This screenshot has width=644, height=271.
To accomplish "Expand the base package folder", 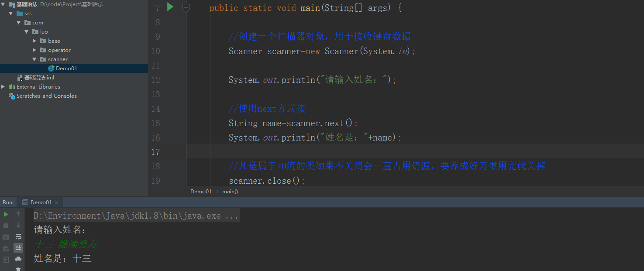I will [x=34, y=41].
